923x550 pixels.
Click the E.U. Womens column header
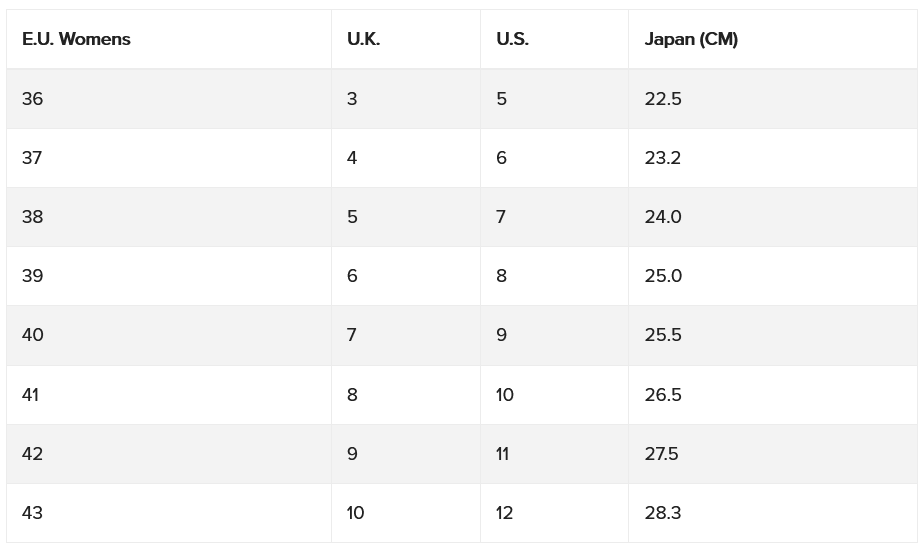pyautogui.click(x=169, y=39)
